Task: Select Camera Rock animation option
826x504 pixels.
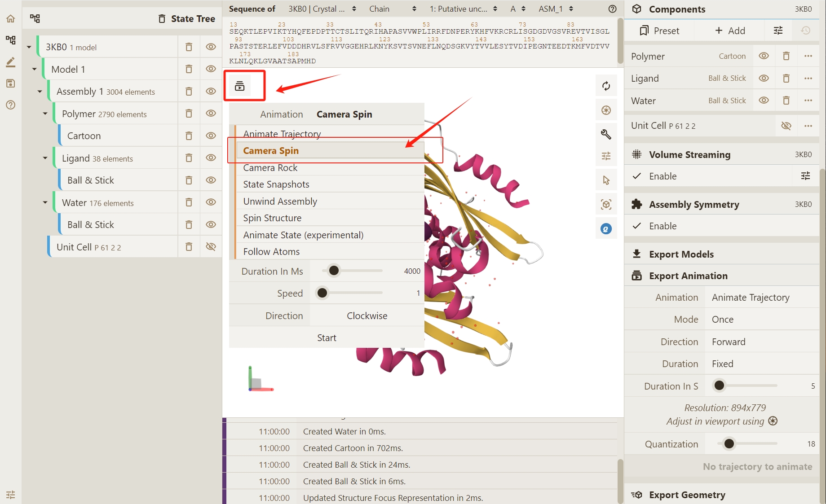Action: [x=270, y=168]
